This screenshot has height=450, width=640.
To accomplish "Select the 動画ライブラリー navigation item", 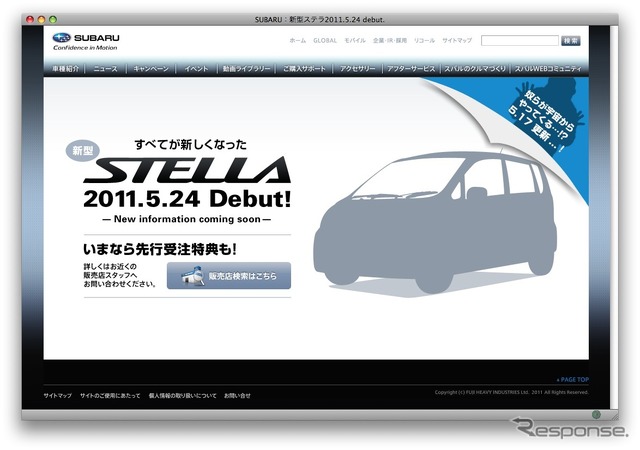I will point(246,69).
